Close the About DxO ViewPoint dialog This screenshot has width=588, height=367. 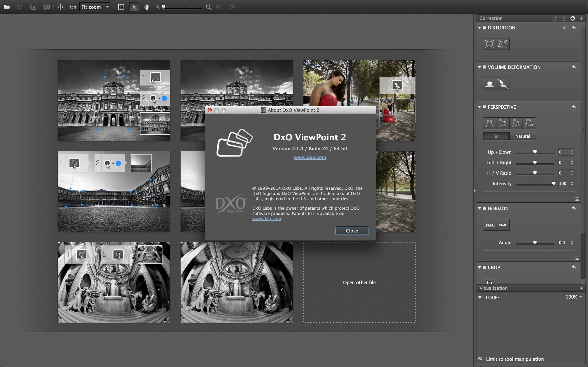(352, 231)
